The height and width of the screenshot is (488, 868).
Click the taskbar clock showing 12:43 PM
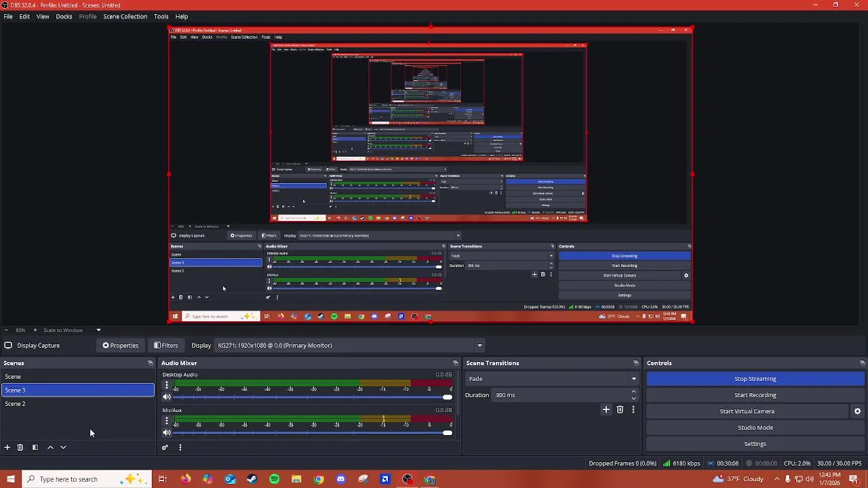pos(830,479)
